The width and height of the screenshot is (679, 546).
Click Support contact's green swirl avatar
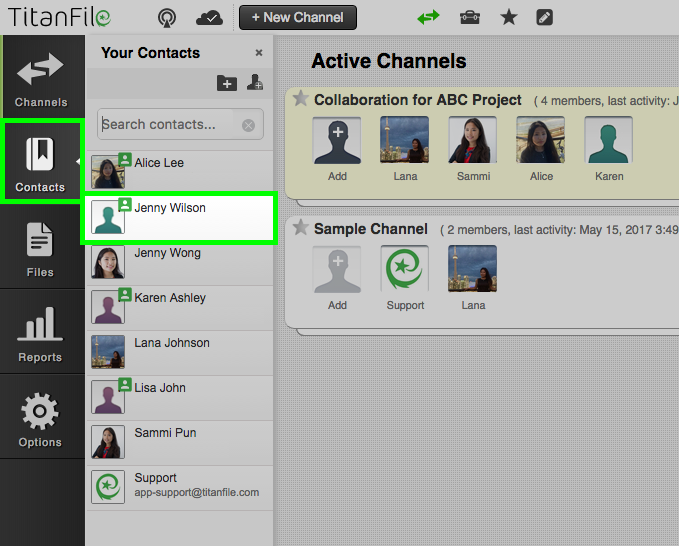click(x=108, y=487)
